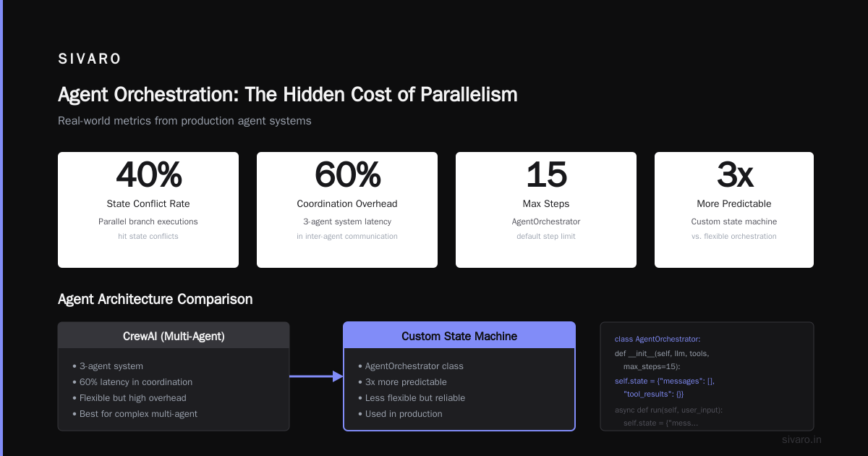The width and height of the screenshot is (868, 456).
Task: Click the 15 Max Steps card
Action: coord(546,210)
